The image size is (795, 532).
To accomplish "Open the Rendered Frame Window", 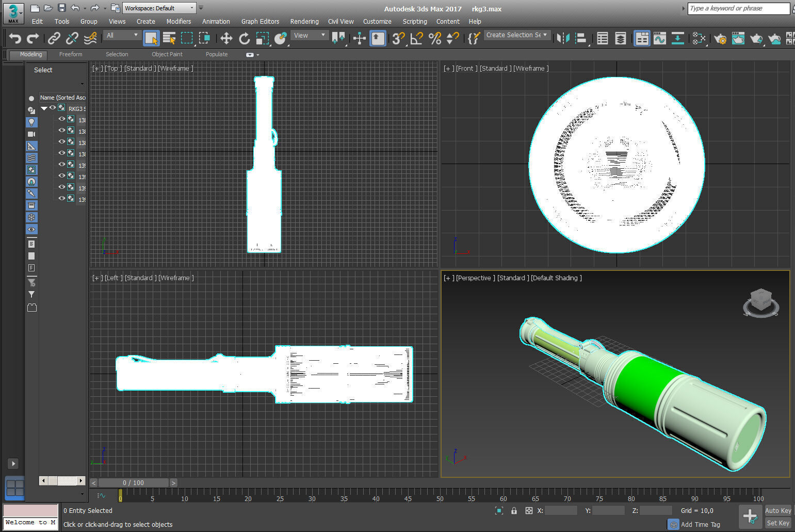I will pos(738,38).
